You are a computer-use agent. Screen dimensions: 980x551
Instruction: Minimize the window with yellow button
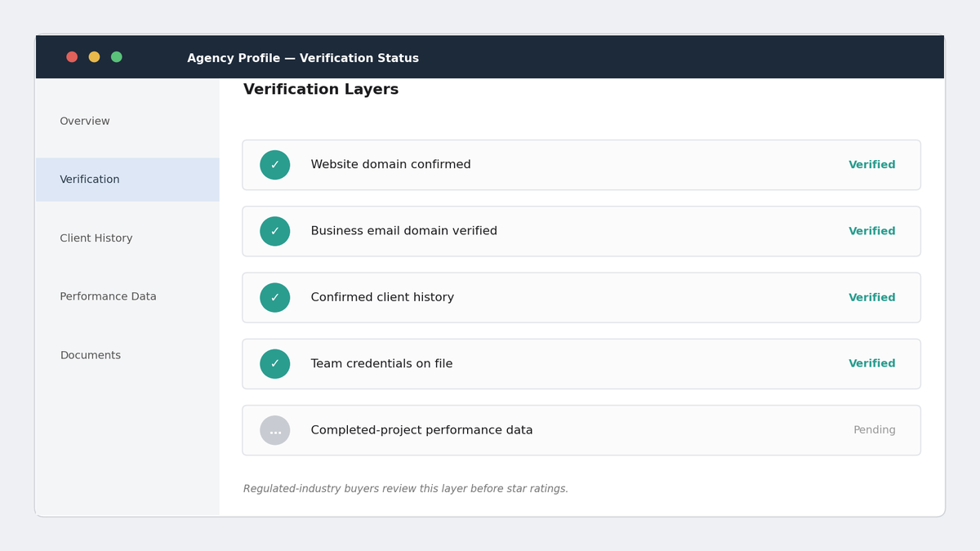(x=94, y=57)
